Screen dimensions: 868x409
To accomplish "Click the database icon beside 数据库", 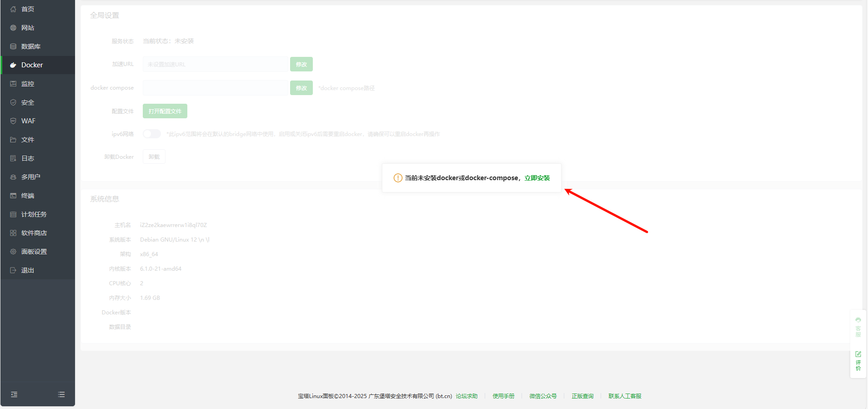I will click(13, 46).
